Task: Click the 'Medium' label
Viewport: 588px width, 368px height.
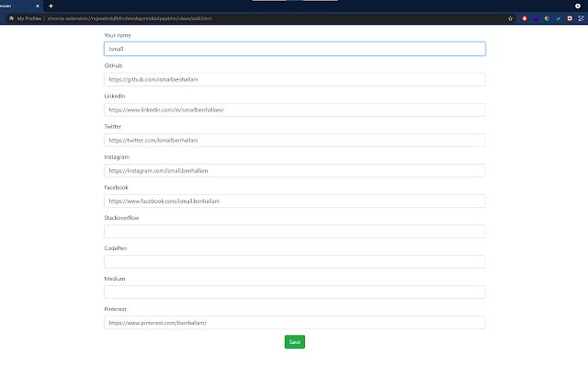Action: [x=115, y=279]
